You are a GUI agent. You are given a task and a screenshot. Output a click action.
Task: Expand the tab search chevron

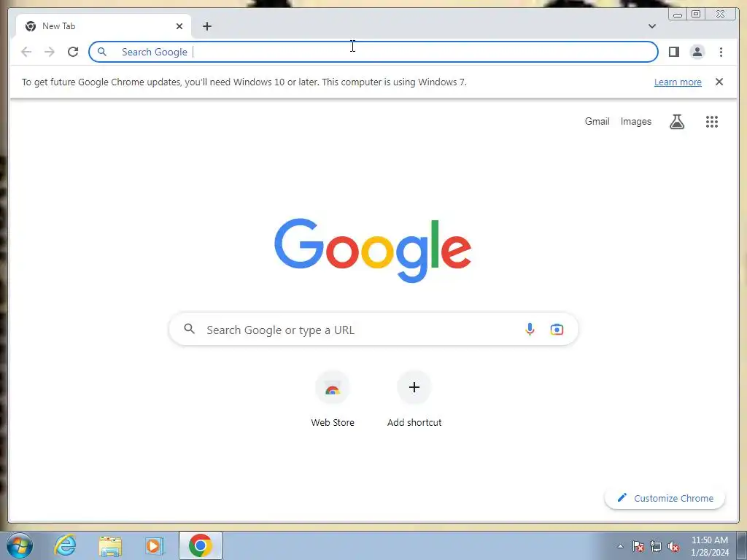pyautogui.click(x=651, y=26)
